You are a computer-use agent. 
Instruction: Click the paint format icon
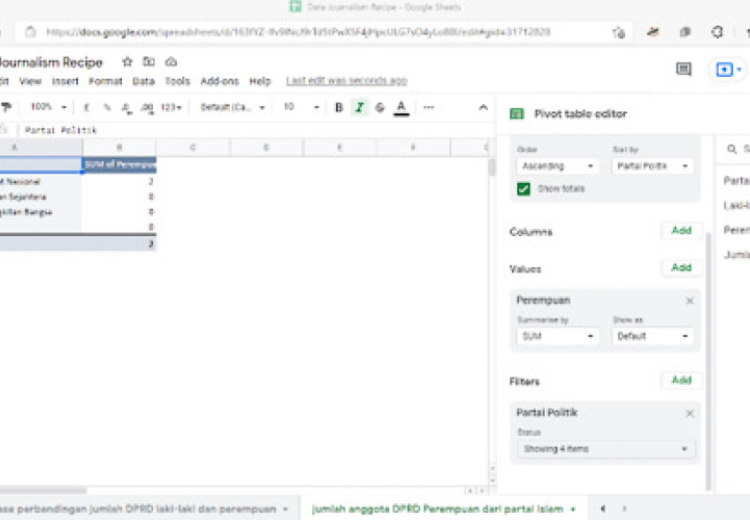pyautogui.click(x=6, y=107)
